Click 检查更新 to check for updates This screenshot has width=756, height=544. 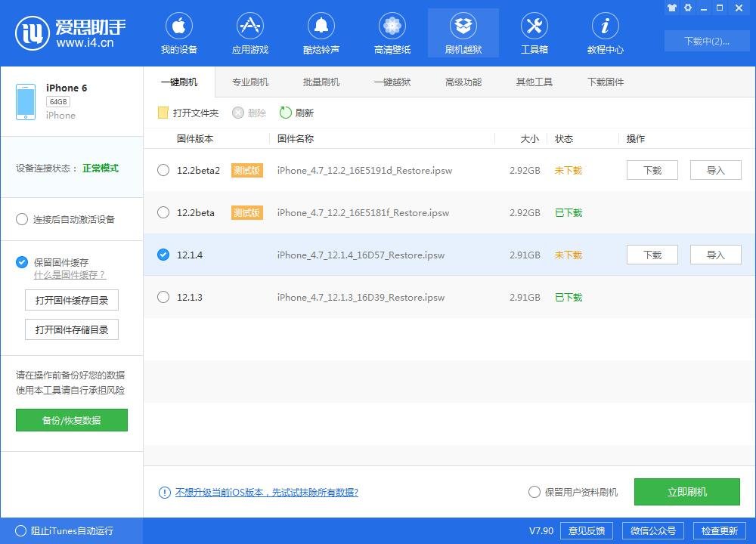tap(721, 530)
